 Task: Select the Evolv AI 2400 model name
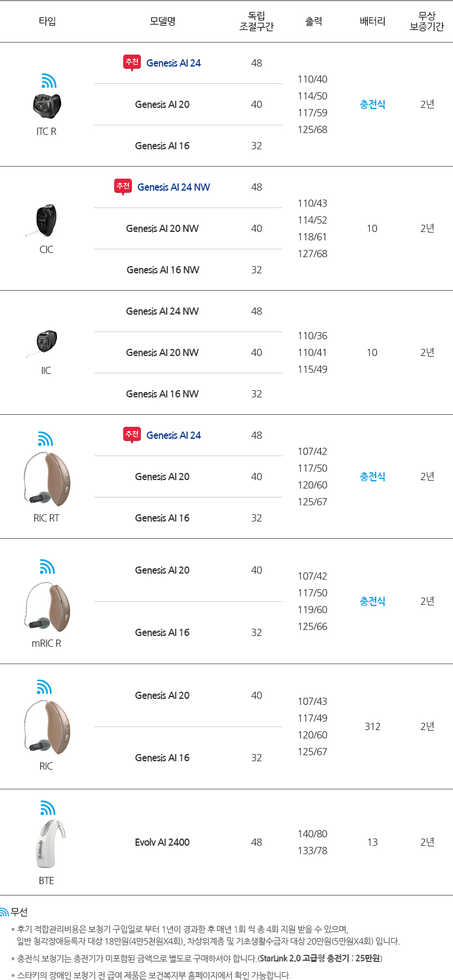coord(162,842)
